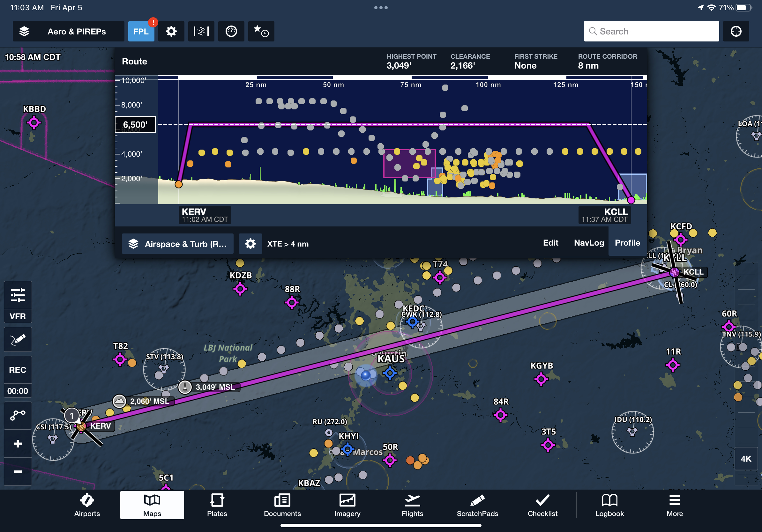Screen dimensions: 762x532
Task: Tap the ScratchPads pencil icon
Action: point(477,503)
